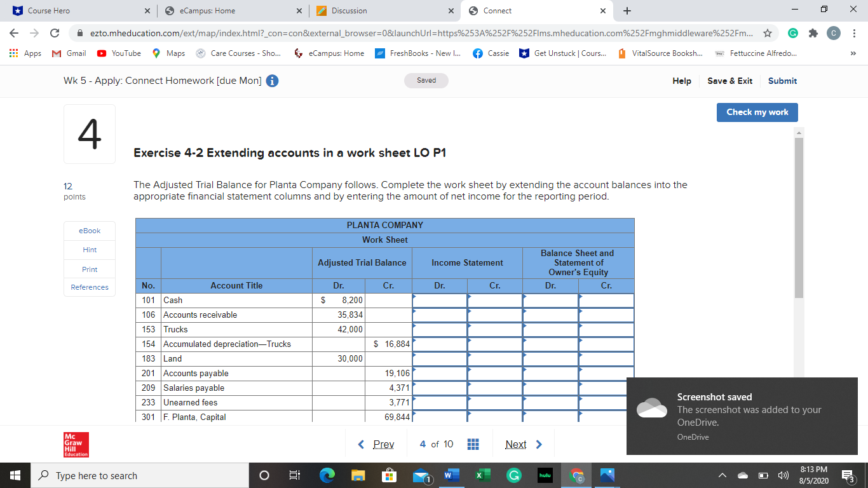
Task: Select Accounts payable Balance Sheet Cr. cell
Action: 606,373
